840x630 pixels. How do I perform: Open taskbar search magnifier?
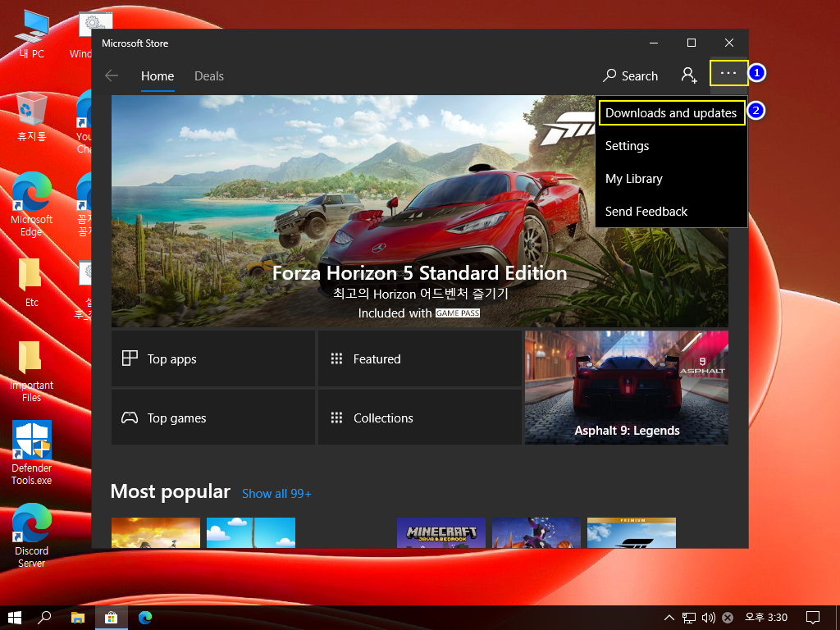click(44, 617)
